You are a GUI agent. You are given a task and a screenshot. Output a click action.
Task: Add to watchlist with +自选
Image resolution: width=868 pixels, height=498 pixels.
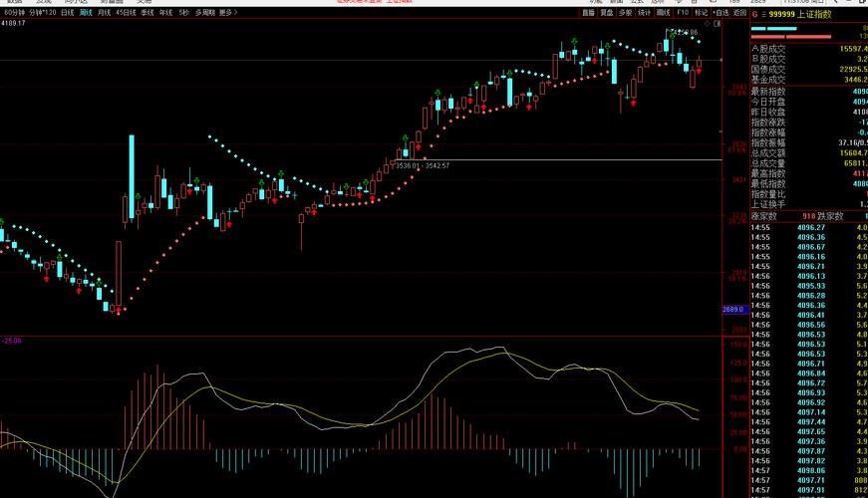721,12
